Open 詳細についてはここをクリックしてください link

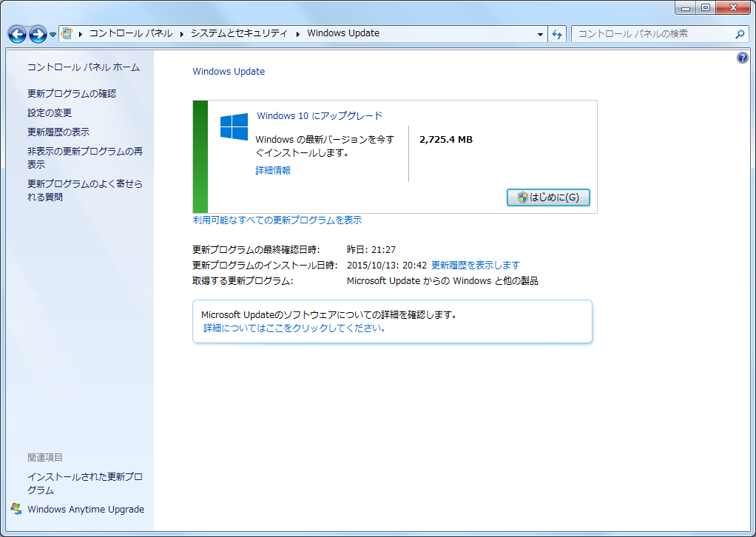pyautogui.click(x=294, y=328)
